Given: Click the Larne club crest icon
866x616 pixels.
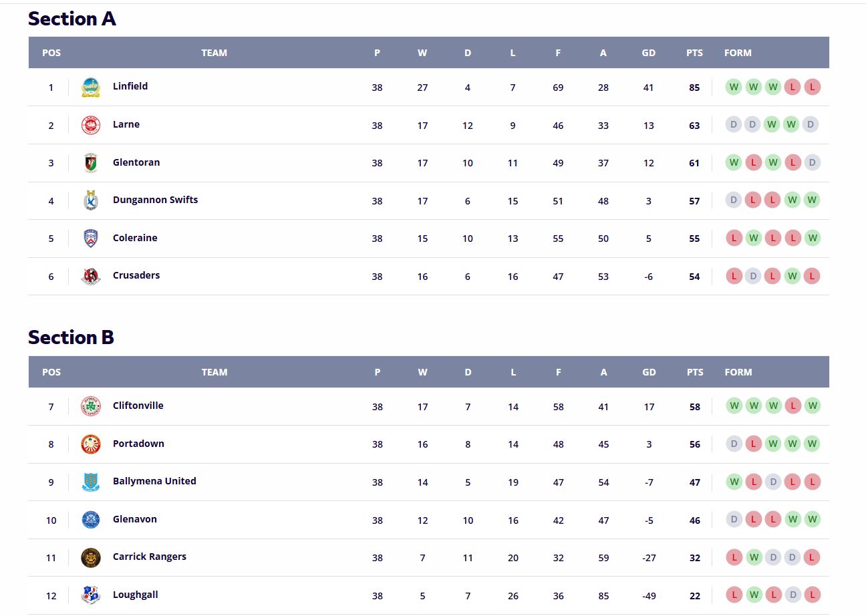Looking at the screenshot, I should tap(91, 125).
